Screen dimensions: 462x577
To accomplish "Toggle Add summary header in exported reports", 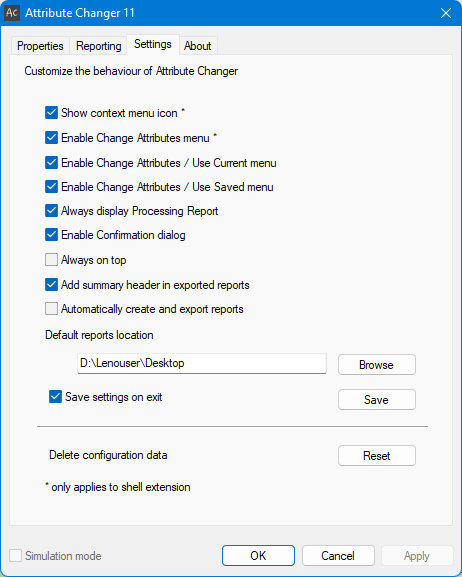I will pyautogui.click(x=51, y=284).
